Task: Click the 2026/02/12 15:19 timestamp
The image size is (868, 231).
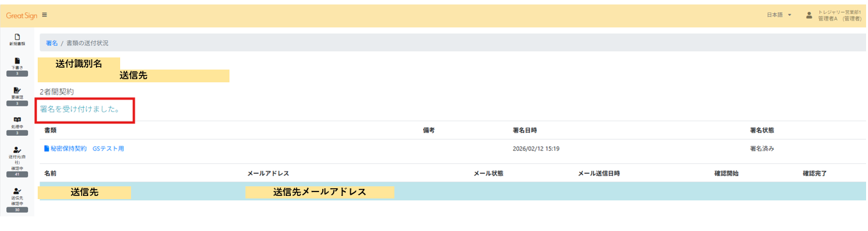Action: click(x=536, y=149)
